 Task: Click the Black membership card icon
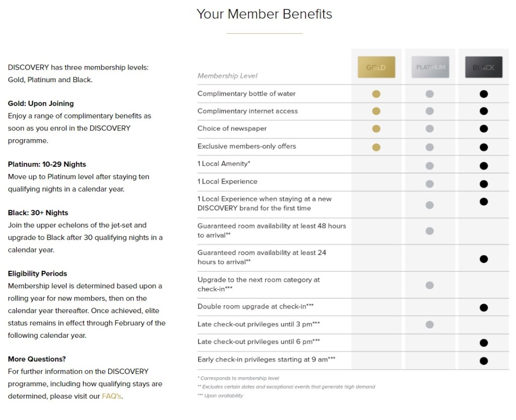(x=484, y=67)
